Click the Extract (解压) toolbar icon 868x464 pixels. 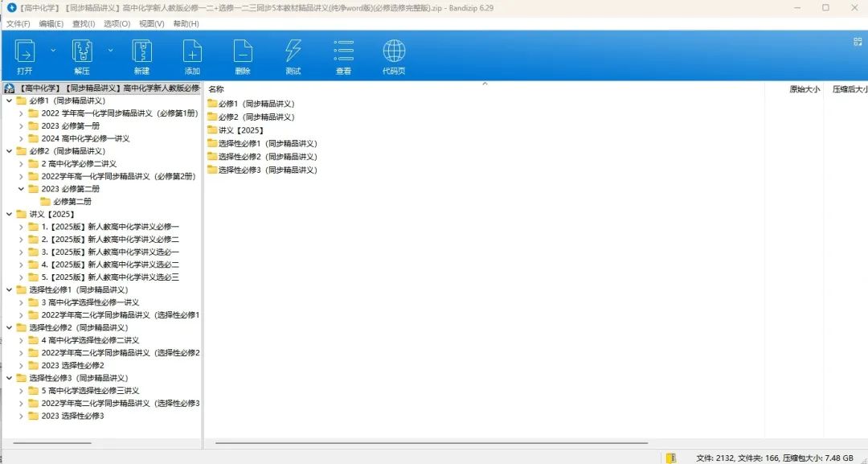click(x=82, y=51)
